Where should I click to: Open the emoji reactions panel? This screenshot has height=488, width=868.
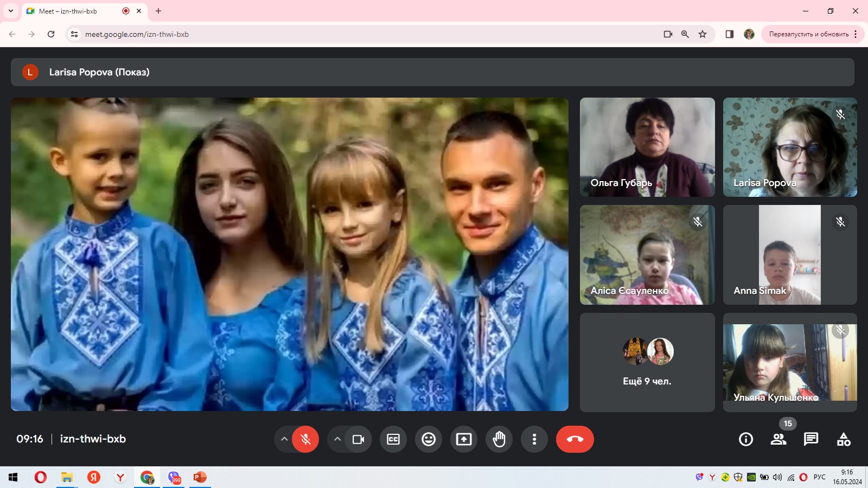[429, 439]
